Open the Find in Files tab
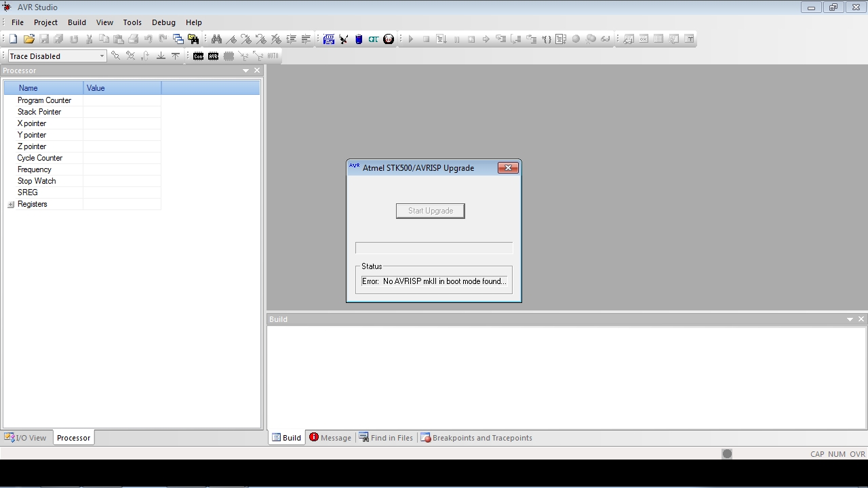868x488 pixels. pos(385,438)
